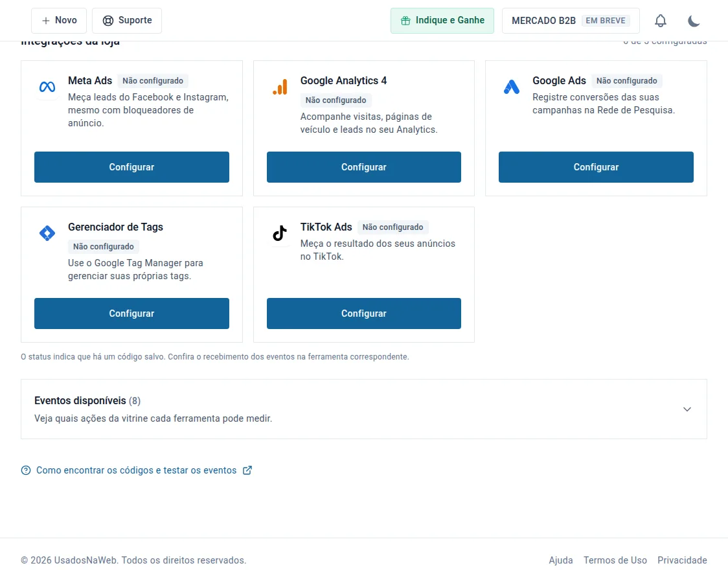Click the Meta Ads logo icon

47,87
